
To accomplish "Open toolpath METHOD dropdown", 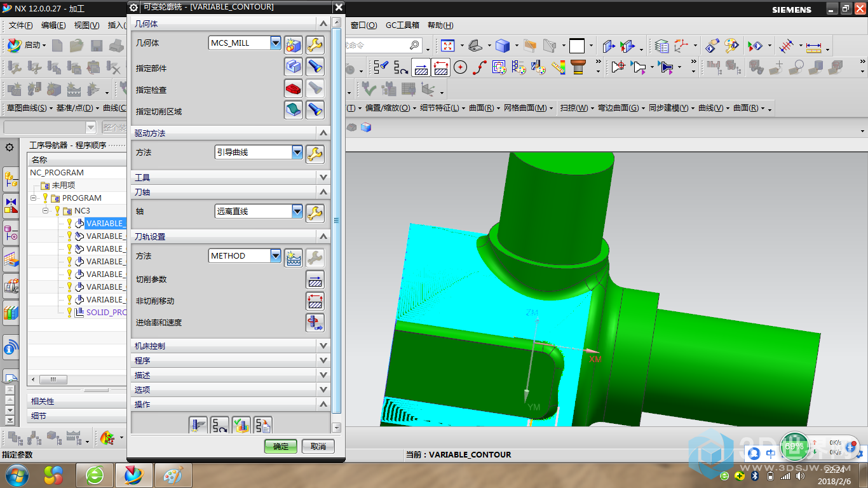I will point(275,256).
